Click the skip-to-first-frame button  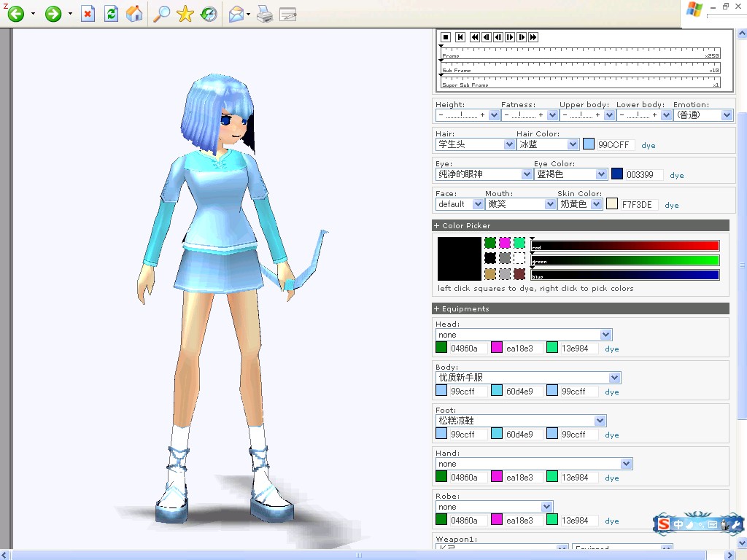(x=460, y=37)
